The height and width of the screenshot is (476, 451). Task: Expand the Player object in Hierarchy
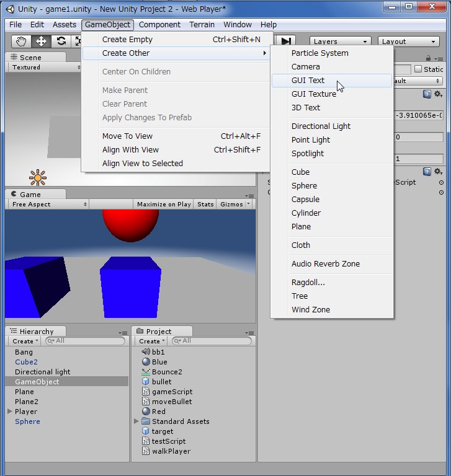point(10,412)
